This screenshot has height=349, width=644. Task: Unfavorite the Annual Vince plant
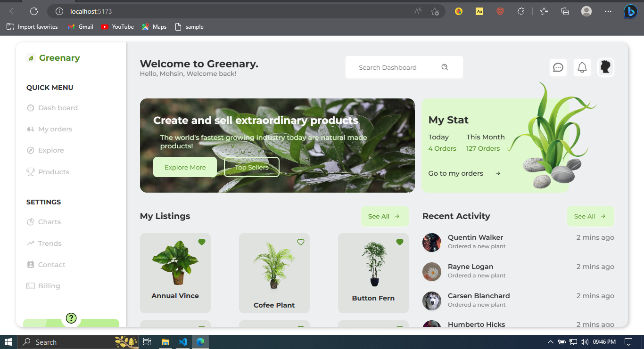coord(202,242)
